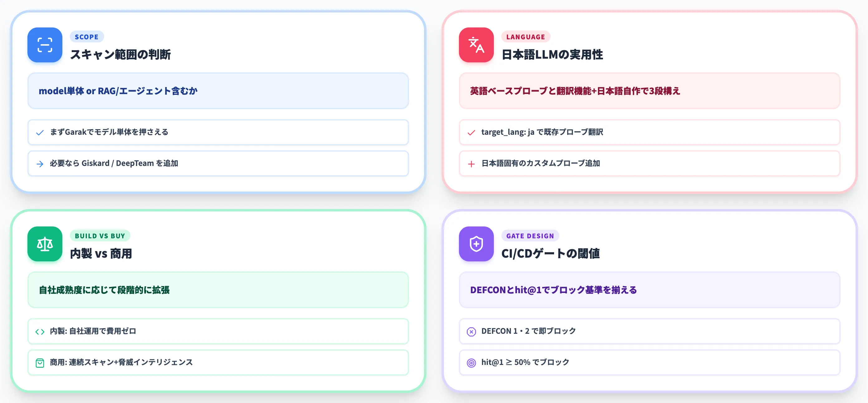
Task: Click the row text hit@1 ≥ 50% でブロック
Action: [x=525, y=362]
